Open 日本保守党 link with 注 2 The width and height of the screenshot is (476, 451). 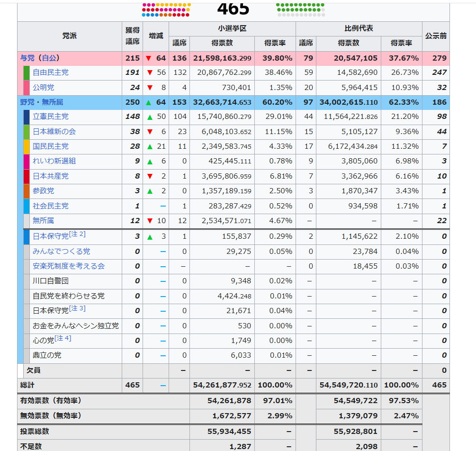[x=51, y=236]
